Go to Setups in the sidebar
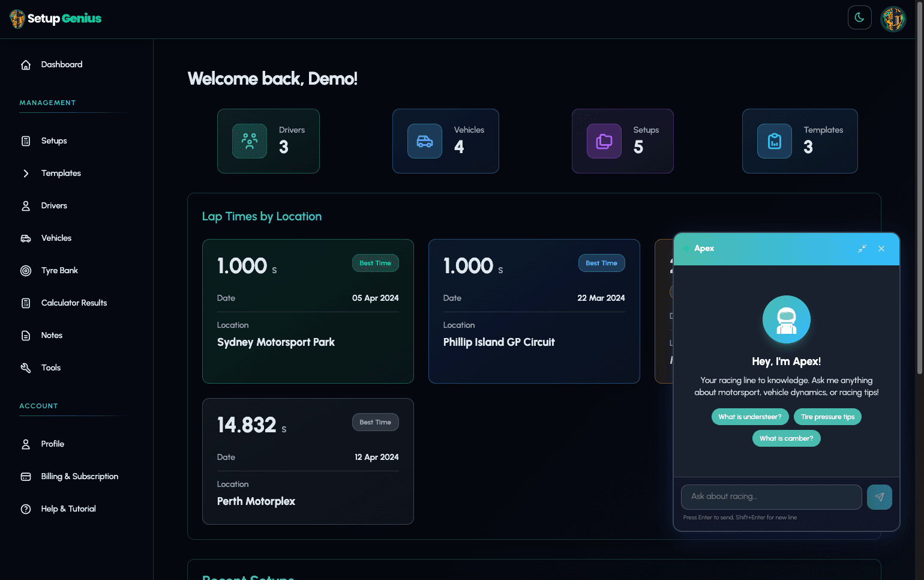Image resolution: width=924 pixels, height=580 pixels. point(54,140)
